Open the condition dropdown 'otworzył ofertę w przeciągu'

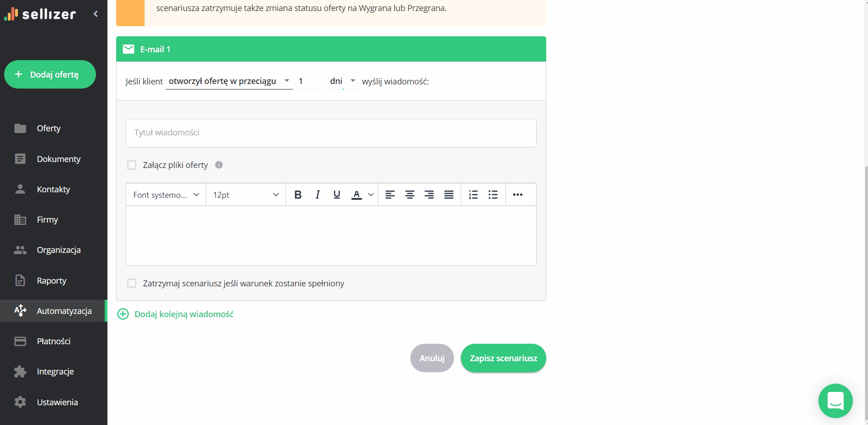pos(229,81)
